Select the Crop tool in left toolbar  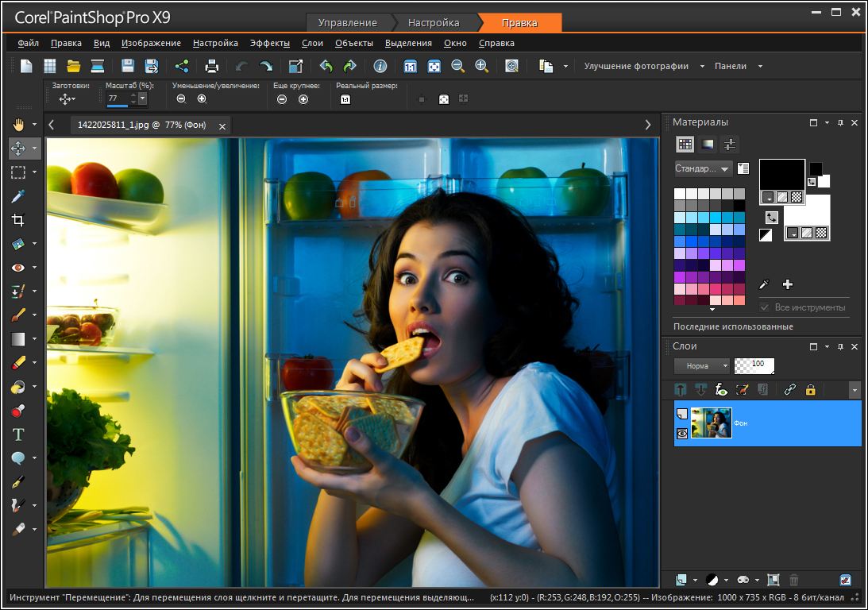17,220
